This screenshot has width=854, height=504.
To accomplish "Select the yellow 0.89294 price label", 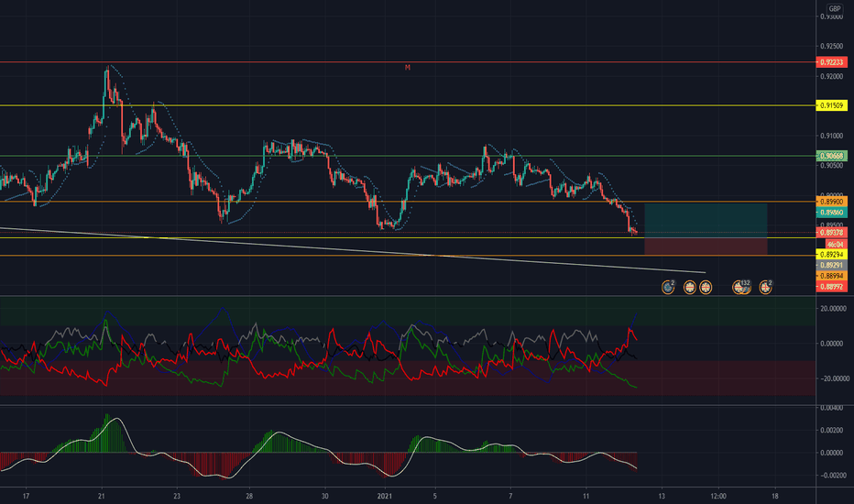I will pos(832,255).
